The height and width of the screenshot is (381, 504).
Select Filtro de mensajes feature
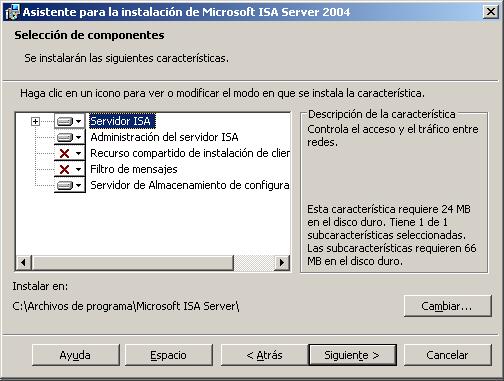click(x=134, y=169)
